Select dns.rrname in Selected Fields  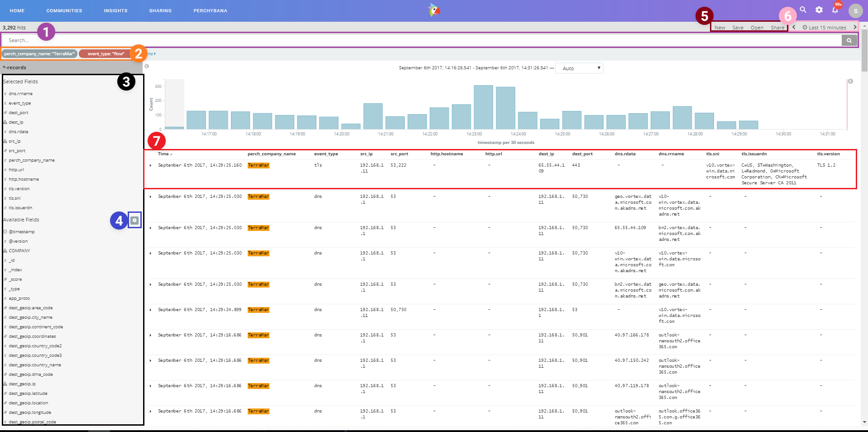(20, 94)
